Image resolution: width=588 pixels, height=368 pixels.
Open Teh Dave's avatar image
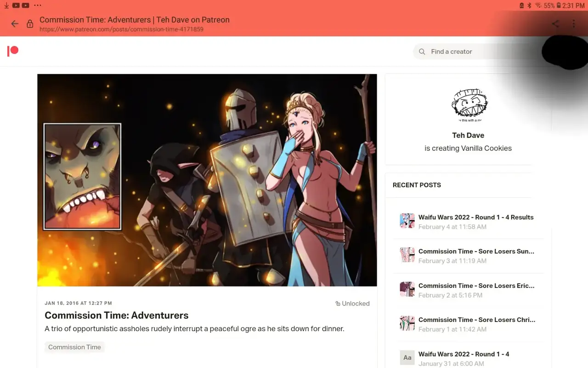click(x=468, y=104)
